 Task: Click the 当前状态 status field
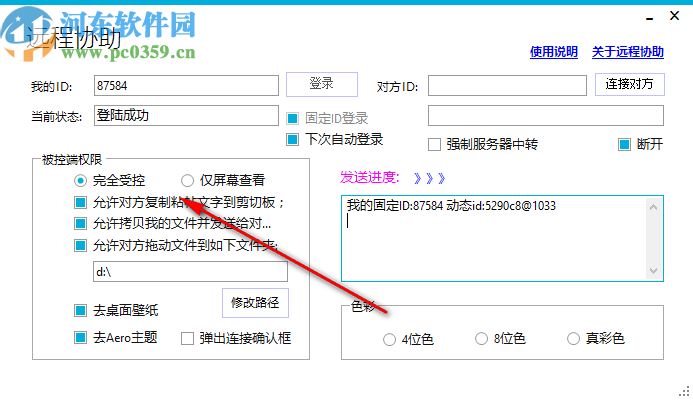186,115
